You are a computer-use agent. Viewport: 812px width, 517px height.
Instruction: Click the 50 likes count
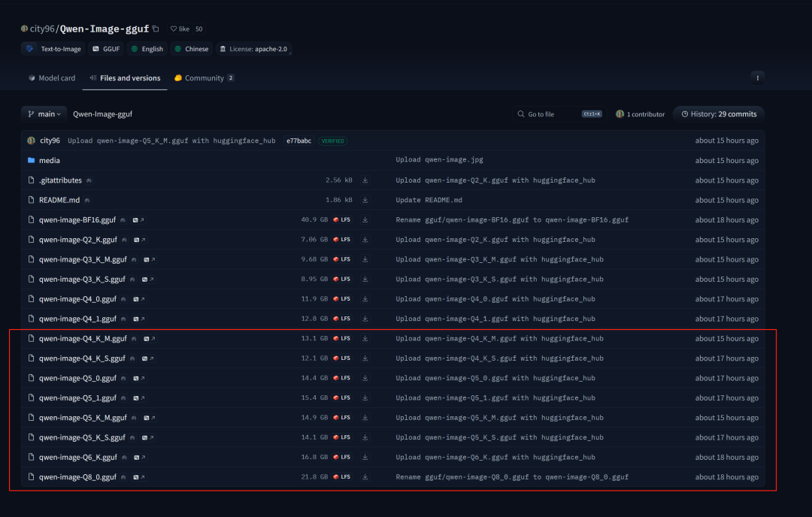click(198, 29)
